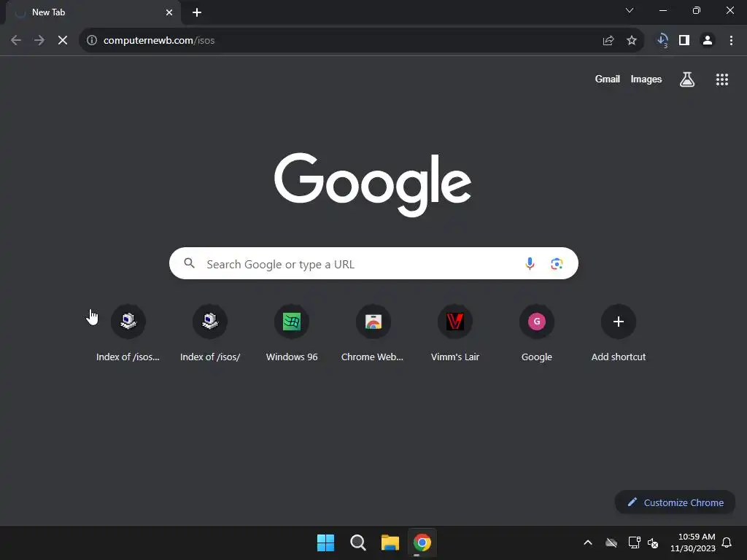The width and height of the screenshot is (747, 560).
Task: Go back with the browser back arrow
Action: (16, 41)
